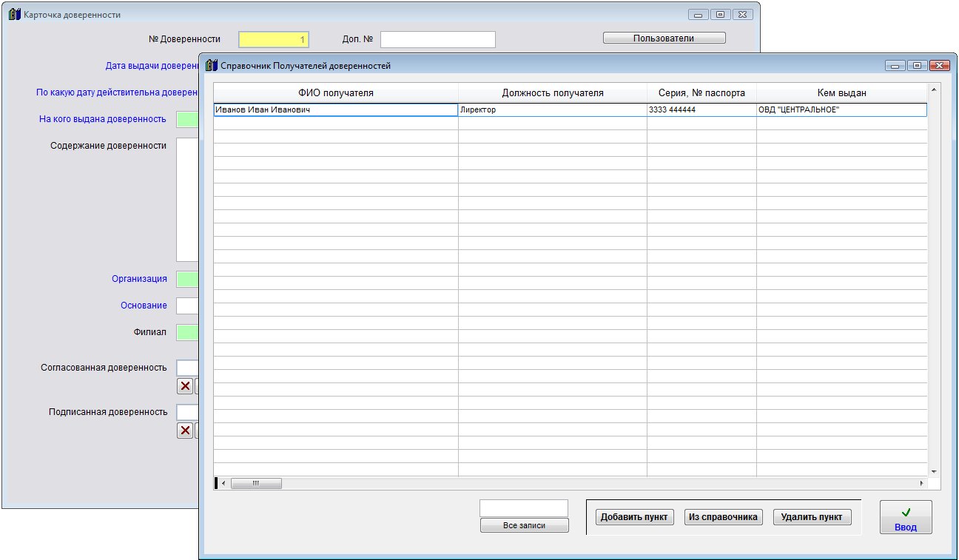Click the blue Дата выдачи label
959x560 pixels.
[x=152, y=66]
